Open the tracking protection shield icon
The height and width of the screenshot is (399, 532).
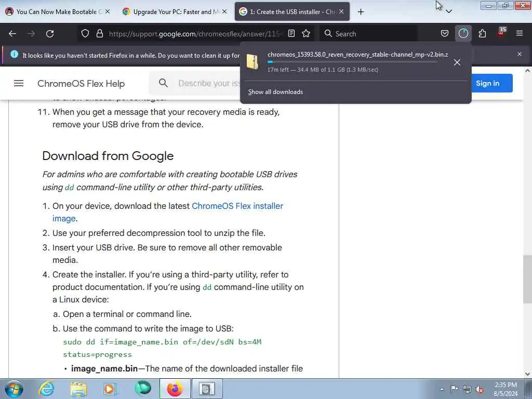click(x=85, y=34)
